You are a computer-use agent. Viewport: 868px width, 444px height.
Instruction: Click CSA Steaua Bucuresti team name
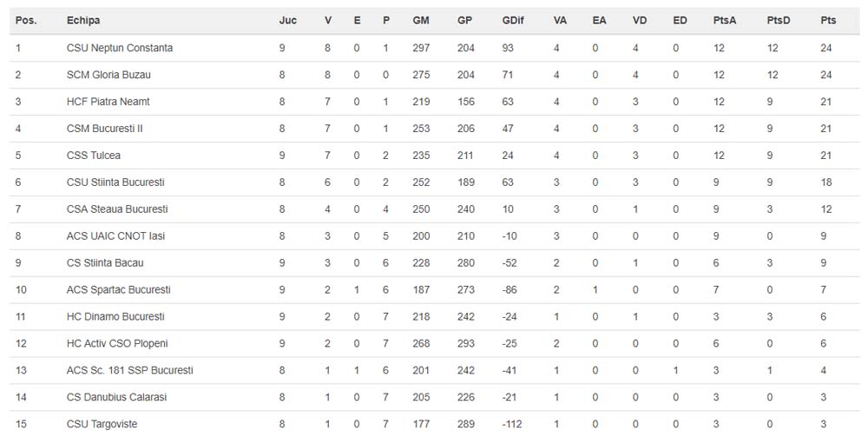click(x=117, y=209)
